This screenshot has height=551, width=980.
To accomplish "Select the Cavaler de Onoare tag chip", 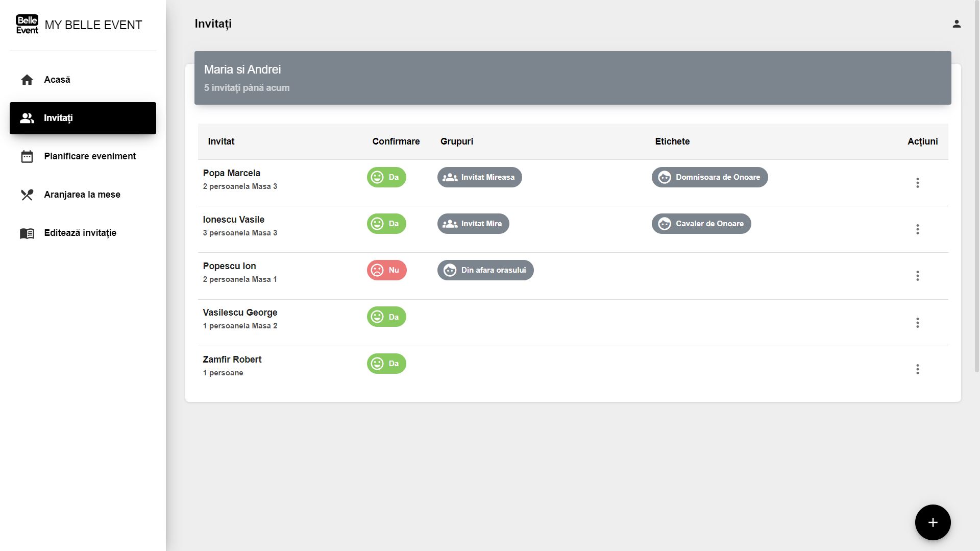I will pyautogui.click(x=701, y=224).
